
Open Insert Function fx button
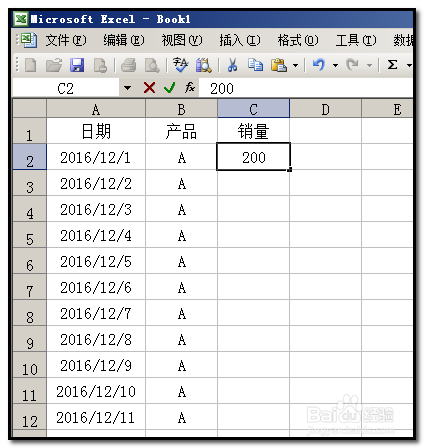click(190, 88)
